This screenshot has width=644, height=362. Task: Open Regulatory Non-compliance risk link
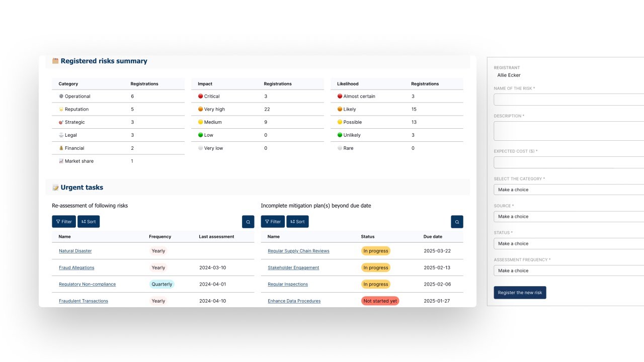click(87, 284)
